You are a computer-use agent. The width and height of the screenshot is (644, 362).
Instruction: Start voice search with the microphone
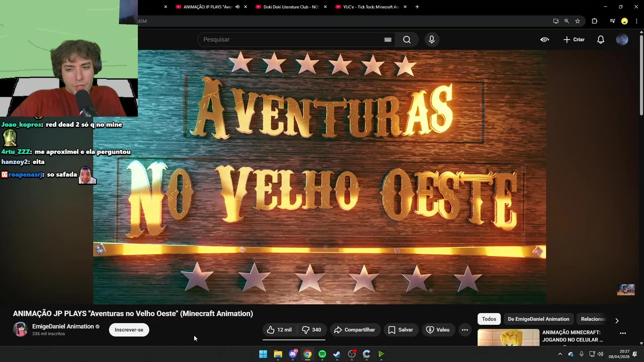(432, 40)
